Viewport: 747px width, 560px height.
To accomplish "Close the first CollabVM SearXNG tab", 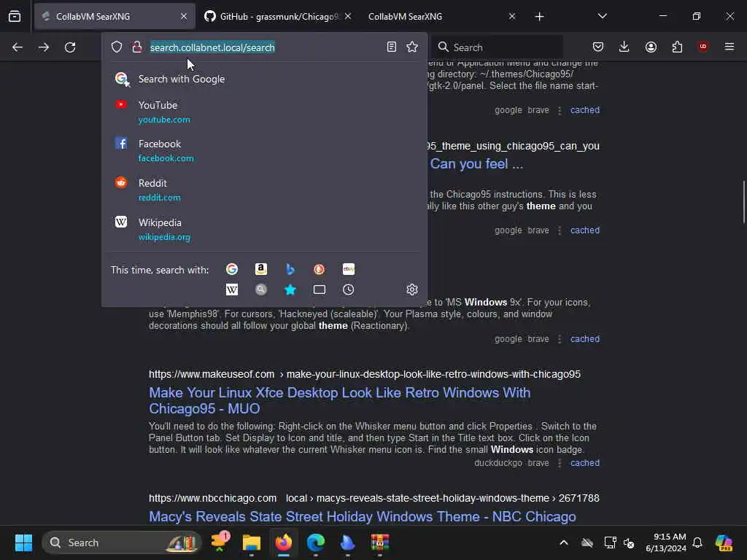I will [x=184, y=16].
